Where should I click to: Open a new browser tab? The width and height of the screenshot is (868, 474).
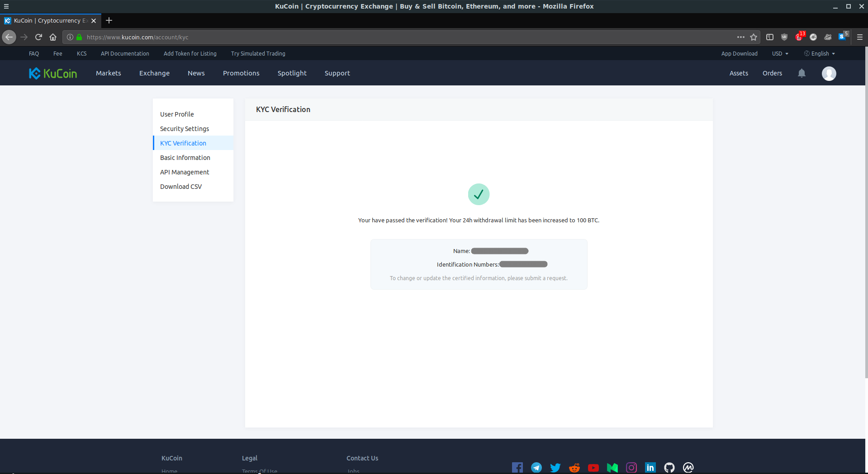tap(109, 20)
